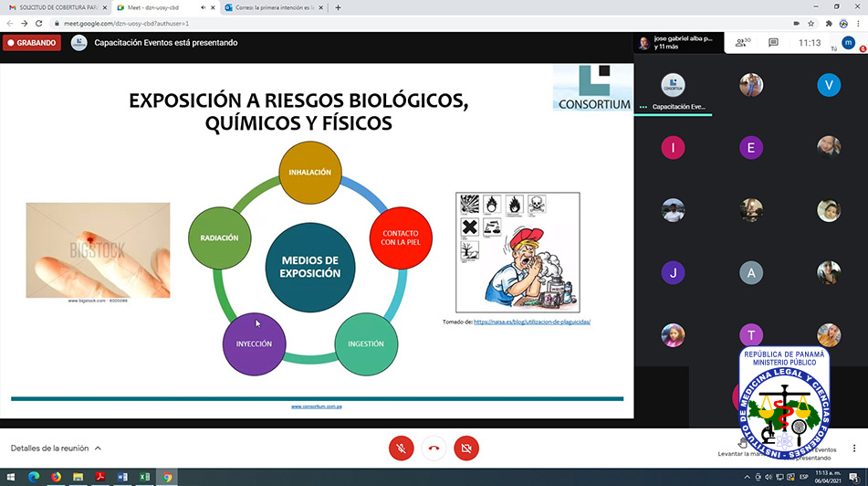Close the Gmail SOLICITUD tab
Image resolution: width=868 pixels, height=486 pixels.
105,7
